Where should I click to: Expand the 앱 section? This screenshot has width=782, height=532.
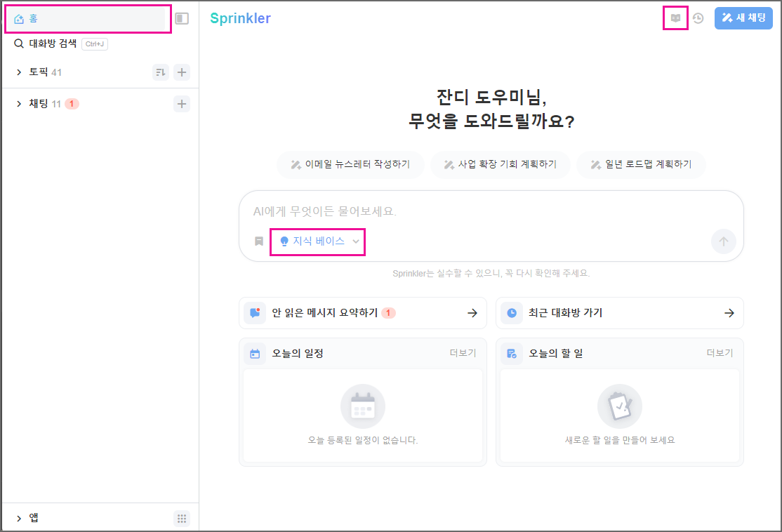click(x=19, y=519)
